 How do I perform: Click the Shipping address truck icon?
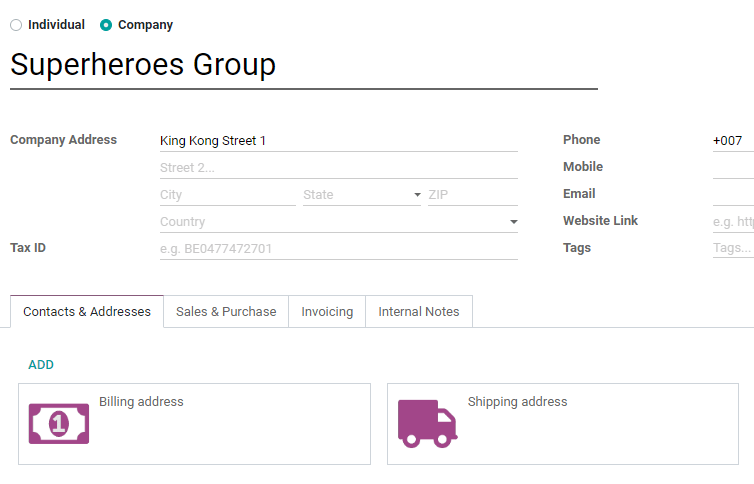(x=427, y=421)
